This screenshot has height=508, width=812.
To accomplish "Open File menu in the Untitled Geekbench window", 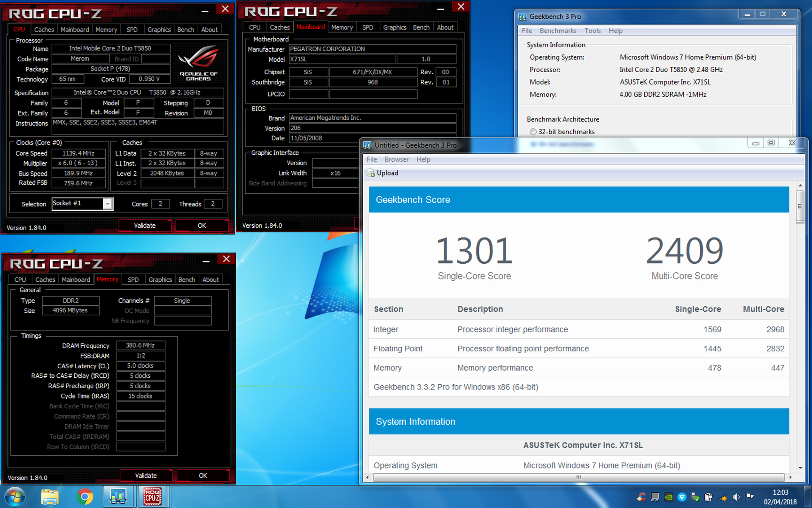I will pyautogui.click(x=372, y=159).
